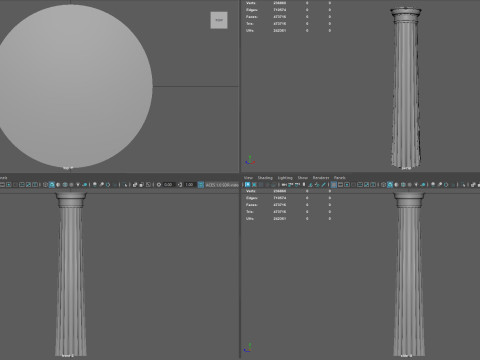Click the Gamma value field showing 1.00

[x=190, y=184]
